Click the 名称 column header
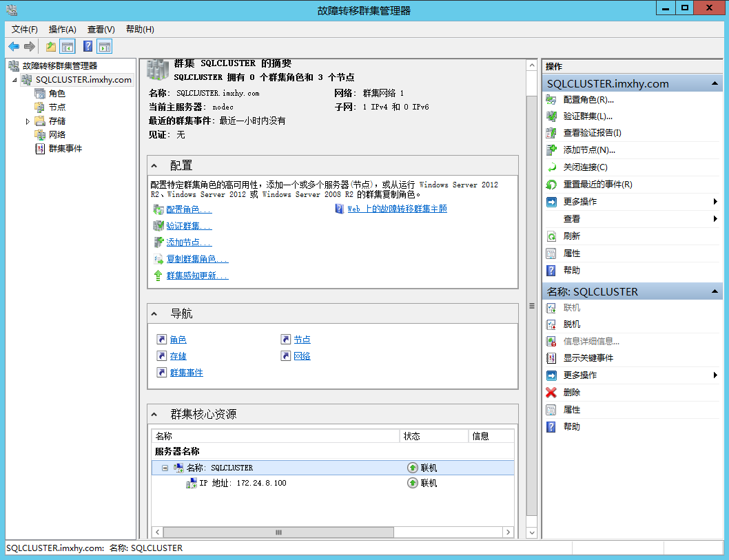This screenshot has height=560, width=729. click(275, 436)
